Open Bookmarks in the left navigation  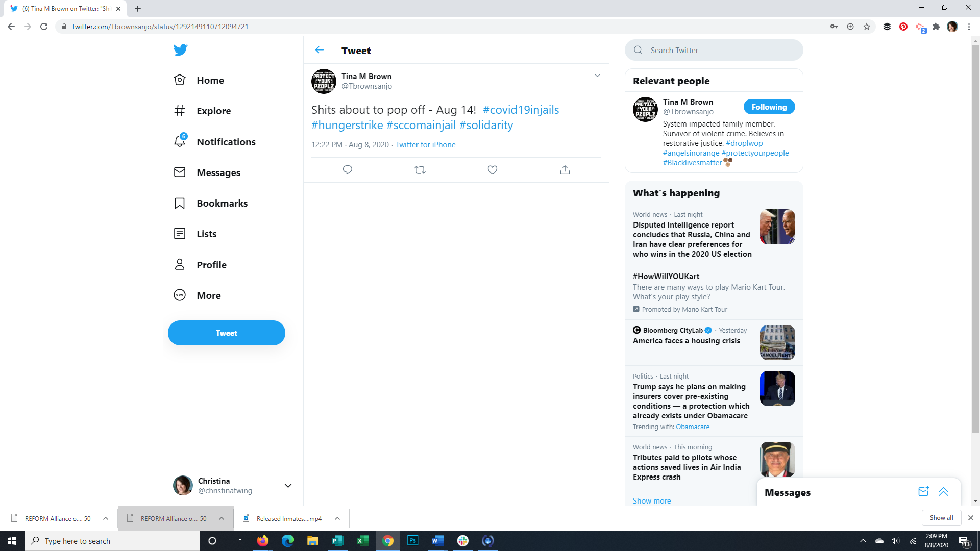[x=222, y=203]
